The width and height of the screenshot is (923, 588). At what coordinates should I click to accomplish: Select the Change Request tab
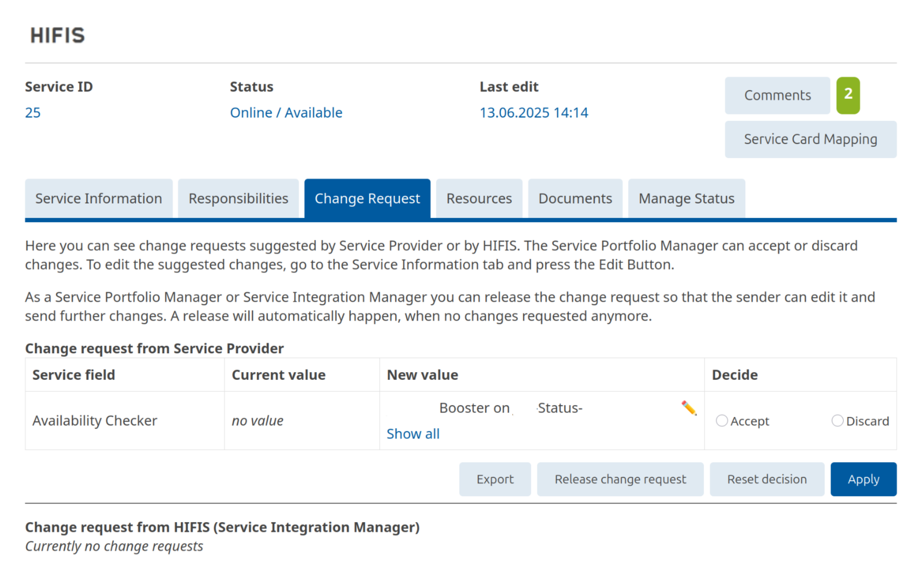[x=367, y=198]
